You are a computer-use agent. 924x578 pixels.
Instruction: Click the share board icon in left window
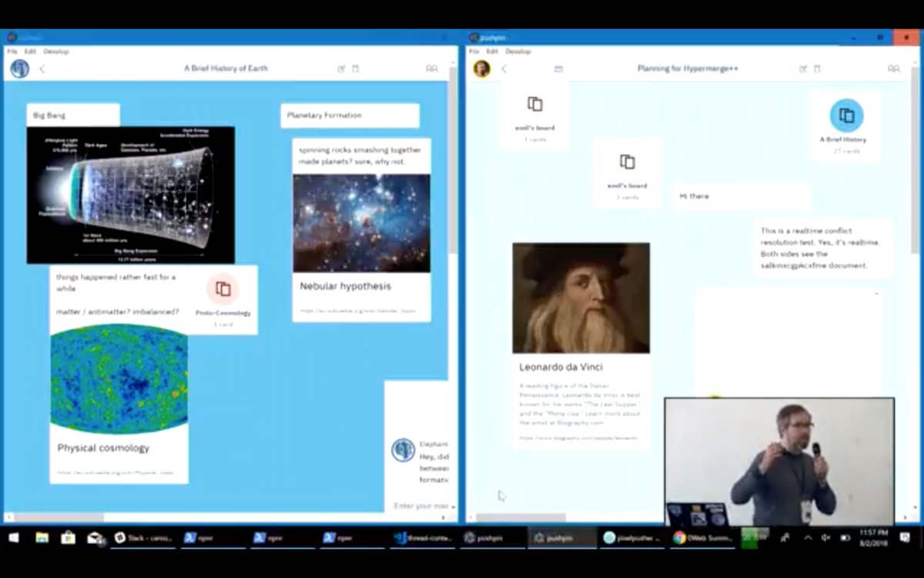(341, 69)
